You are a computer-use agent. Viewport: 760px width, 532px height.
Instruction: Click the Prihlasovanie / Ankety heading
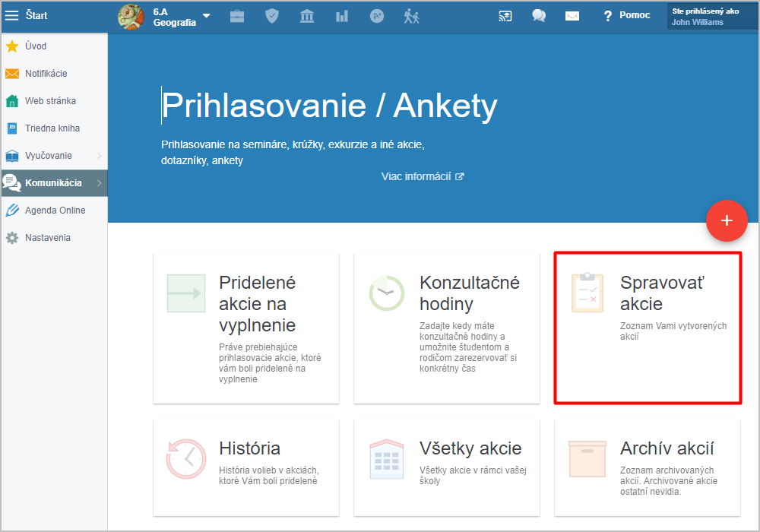330,106
